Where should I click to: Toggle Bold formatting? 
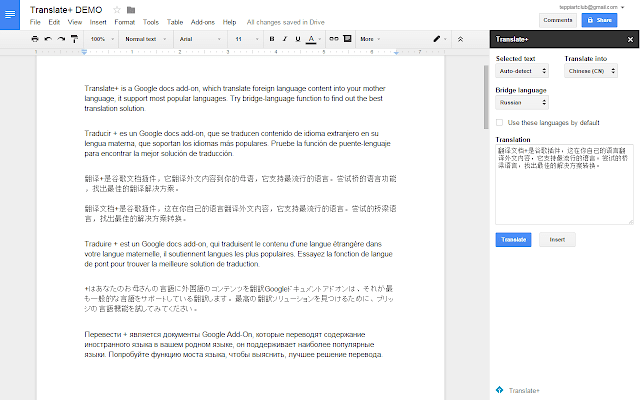271,39
